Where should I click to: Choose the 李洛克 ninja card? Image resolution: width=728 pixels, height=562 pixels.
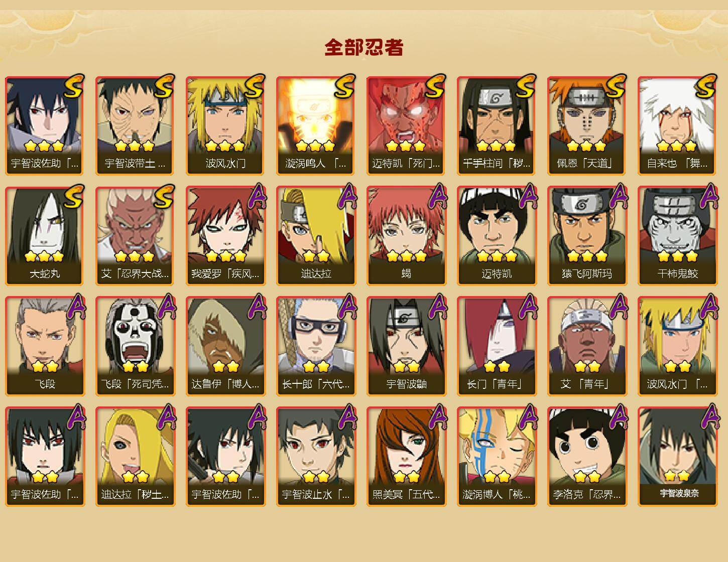[x=587, y=457]
